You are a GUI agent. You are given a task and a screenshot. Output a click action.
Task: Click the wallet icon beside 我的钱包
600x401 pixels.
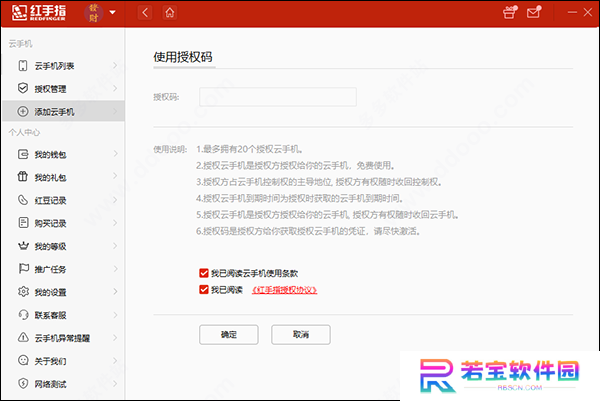click(x=23, y=154)
